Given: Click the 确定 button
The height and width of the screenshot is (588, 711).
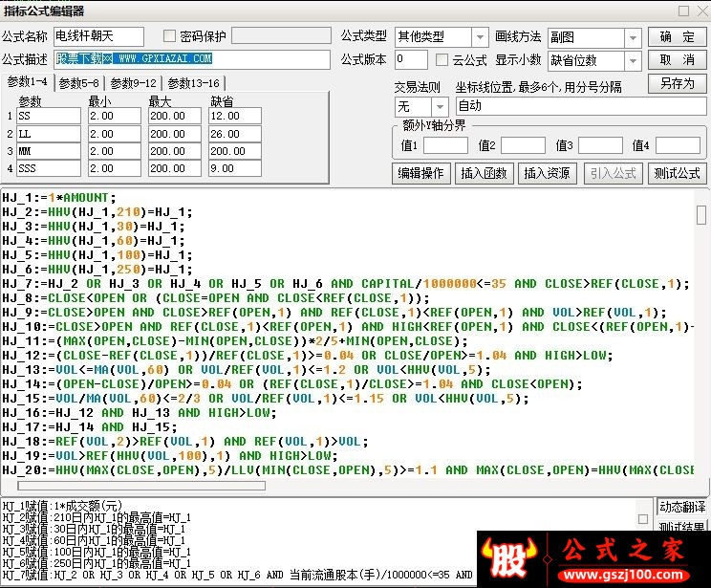Looking at the screenshot, I should coord(677,36).
